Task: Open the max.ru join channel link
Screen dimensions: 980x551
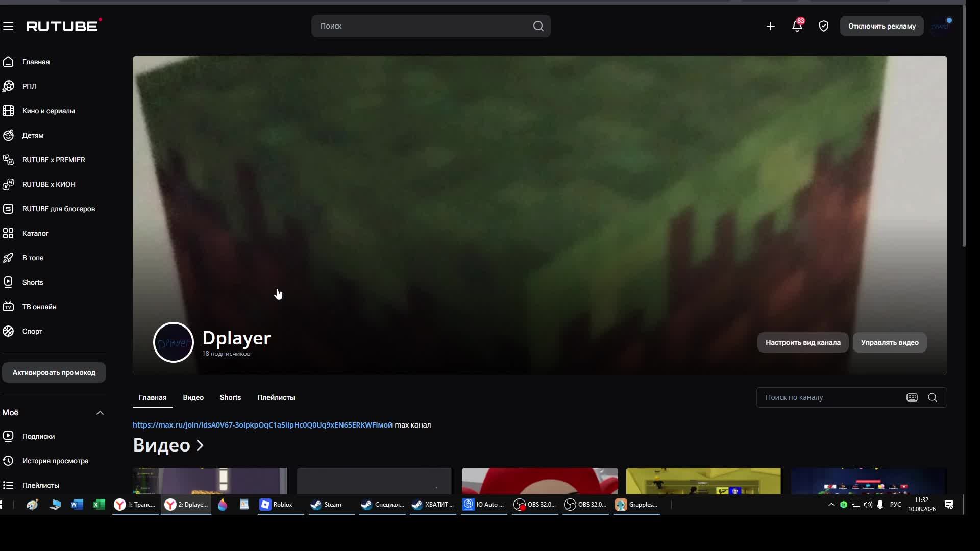Action: pos(262,425)
